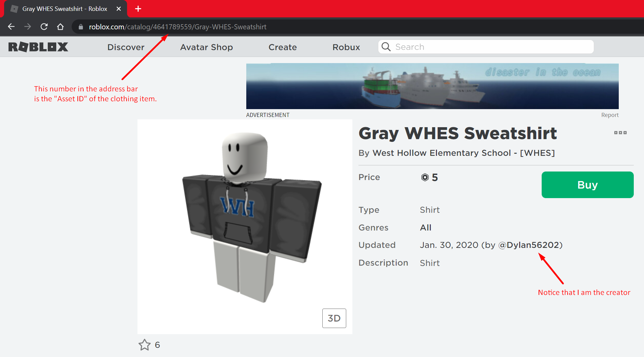
Task: Open the Create menu
Action: (282, 47)
